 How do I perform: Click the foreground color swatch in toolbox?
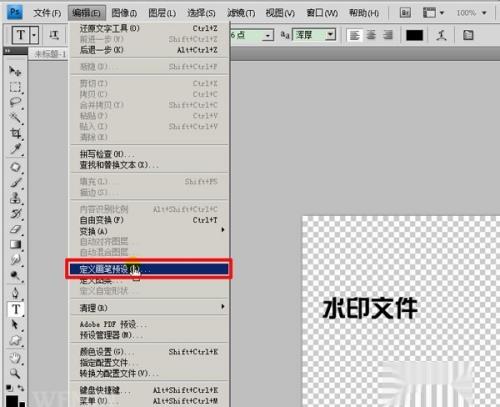coord(13,401)
